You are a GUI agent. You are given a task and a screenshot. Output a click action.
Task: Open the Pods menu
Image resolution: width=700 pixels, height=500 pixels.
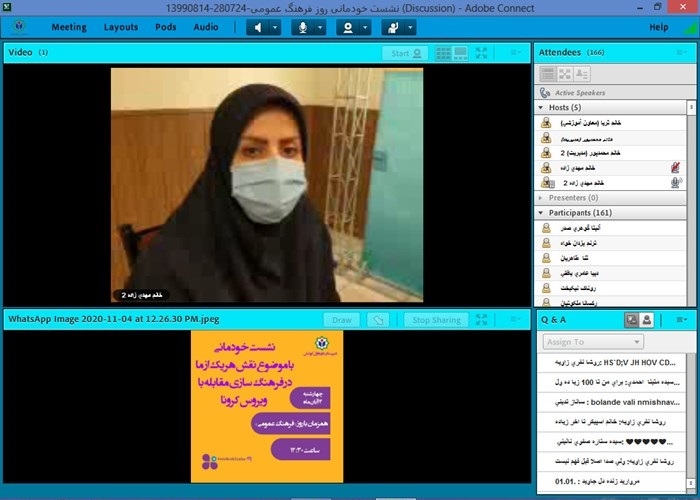tap(166, 27)
